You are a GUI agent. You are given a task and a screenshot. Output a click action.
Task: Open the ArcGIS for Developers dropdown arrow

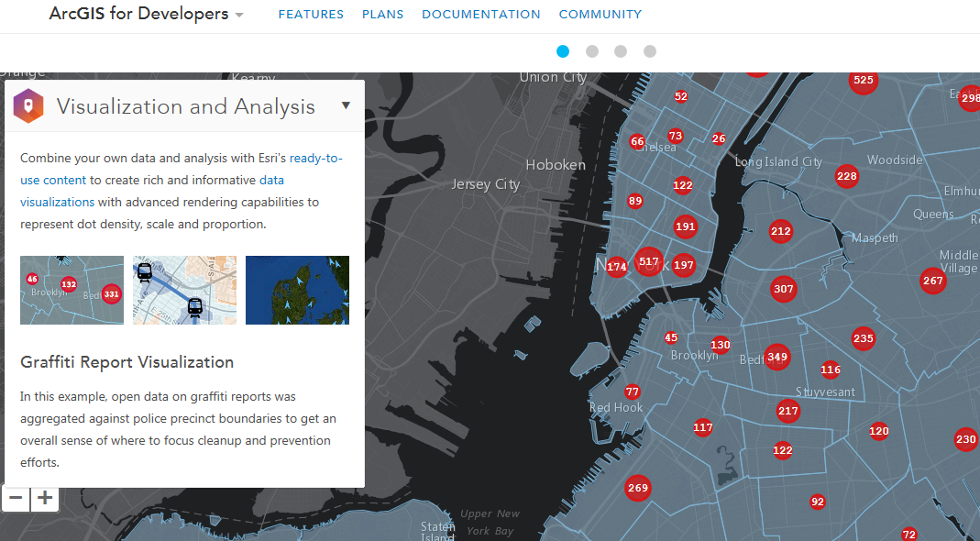[238, 15]
